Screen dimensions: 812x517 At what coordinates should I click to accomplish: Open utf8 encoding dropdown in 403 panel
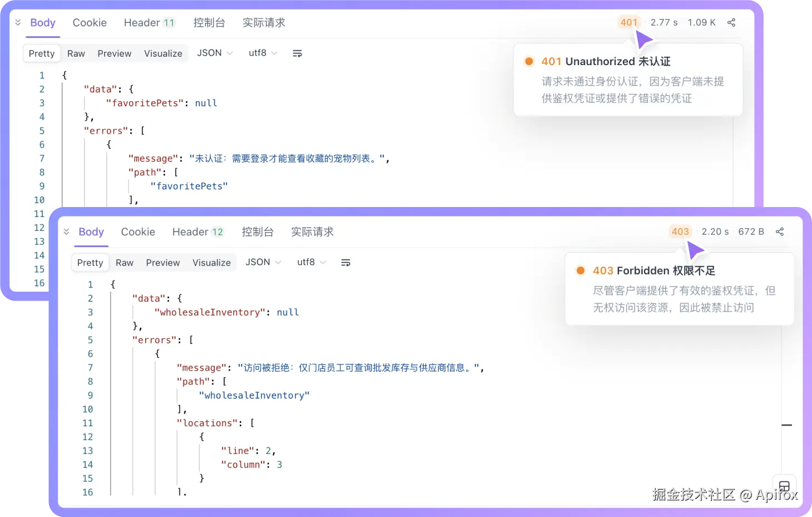coord(311,262)
